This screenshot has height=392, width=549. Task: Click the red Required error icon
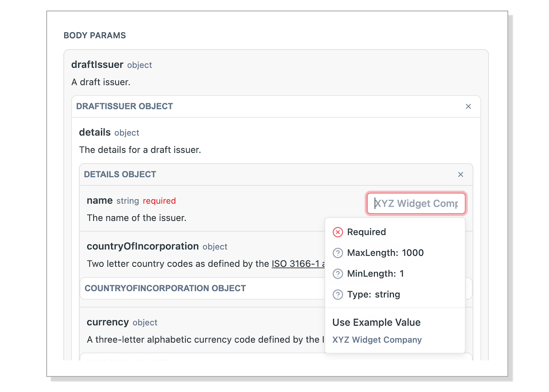coord(338,232)
